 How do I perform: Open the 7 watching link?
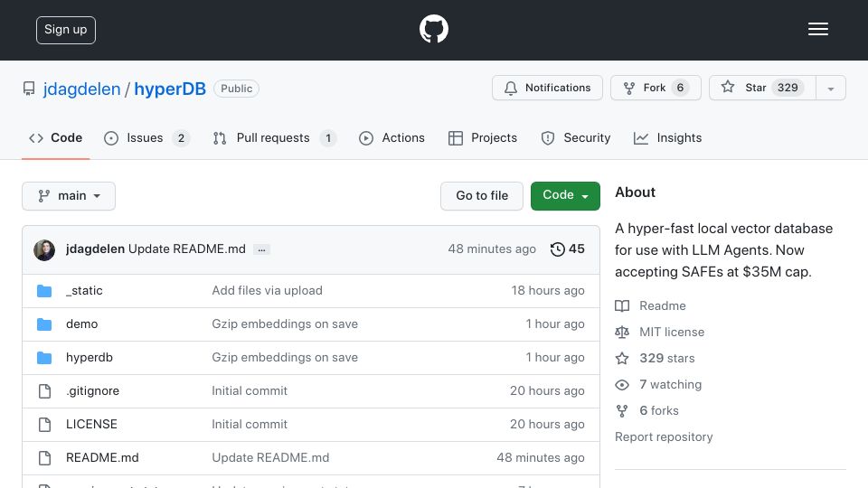click(x=670, y=385)
